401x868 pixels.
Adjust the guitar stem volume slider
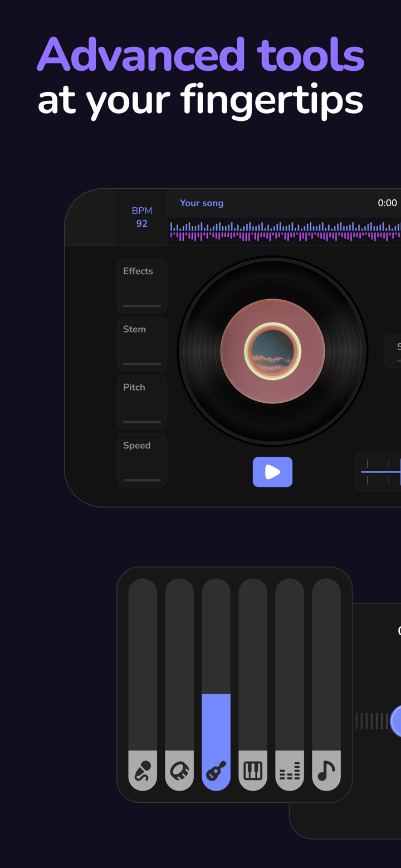click(x=216, y=684)
